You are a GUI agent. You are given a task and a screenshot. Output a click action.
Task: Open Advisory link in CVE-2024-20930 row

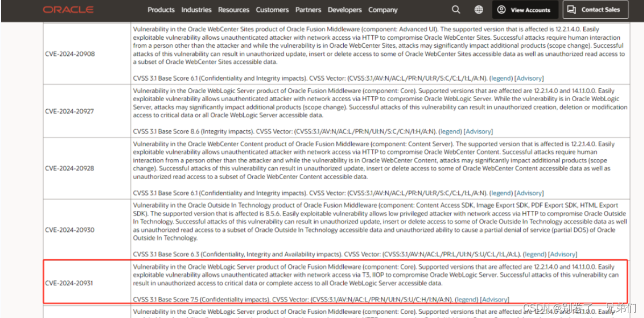pos(563,255)
